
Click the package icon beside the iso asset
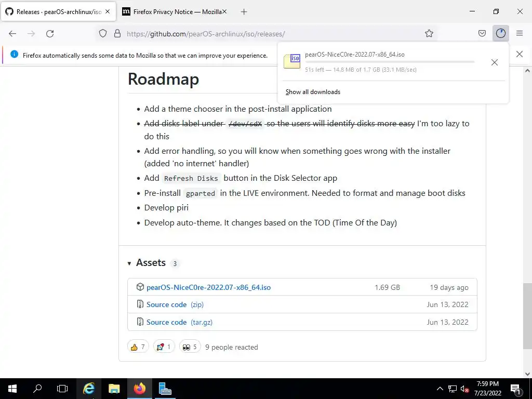pos(140,287)
